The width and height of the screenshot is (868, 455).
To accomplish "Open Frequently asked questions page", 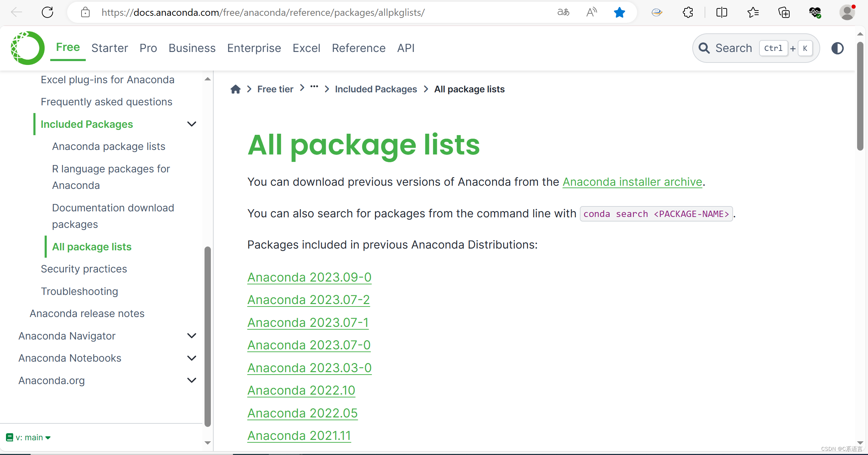I will tap(106, 102).
